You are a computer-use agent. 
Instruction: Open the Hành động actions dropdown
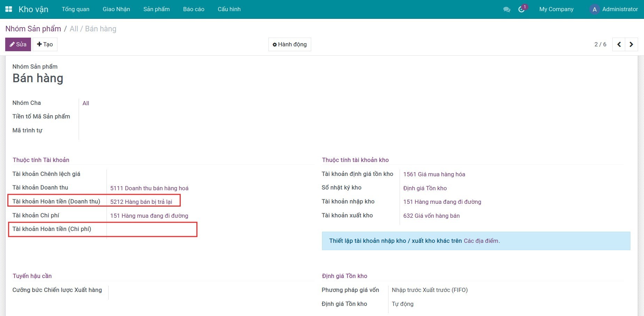(x=290, y=45)
